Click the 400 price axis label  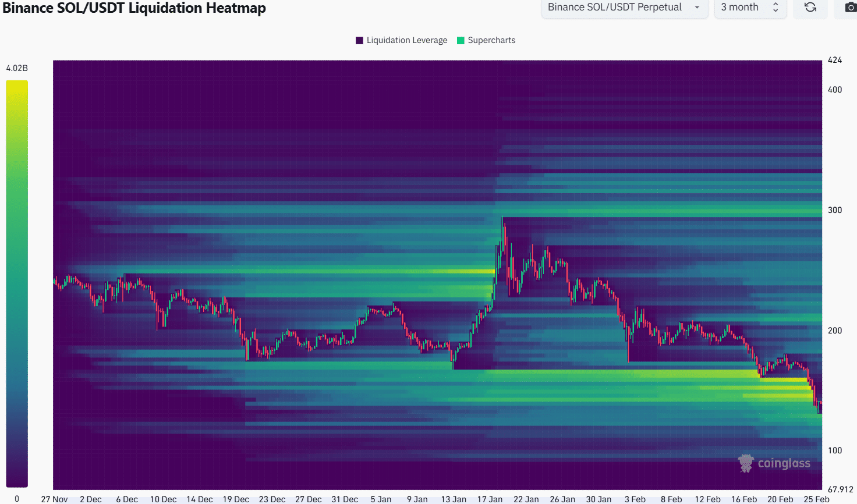tap(835, 90)
